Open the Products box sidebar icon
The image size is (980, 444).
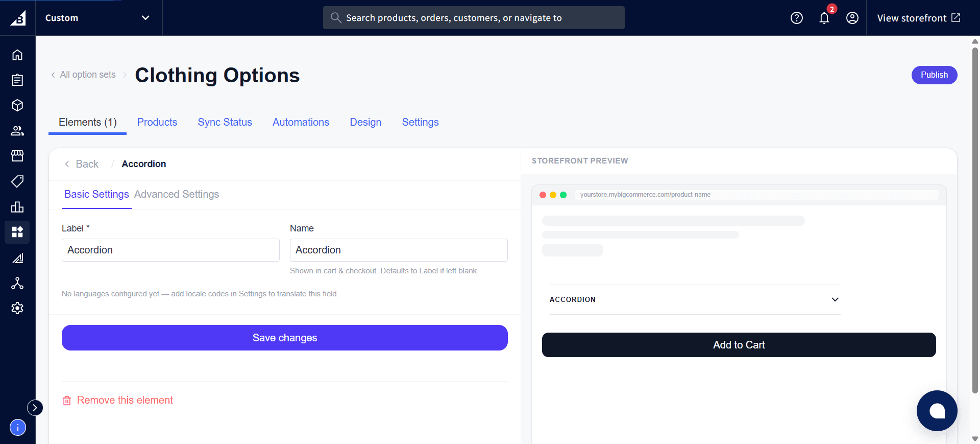pyautogui.click(x=17, y=105)
